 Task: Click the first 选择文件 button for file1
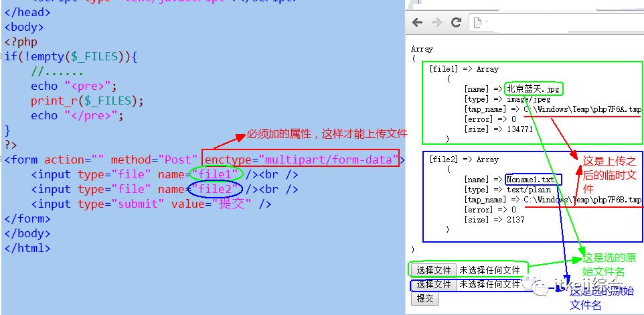point(433,270)
